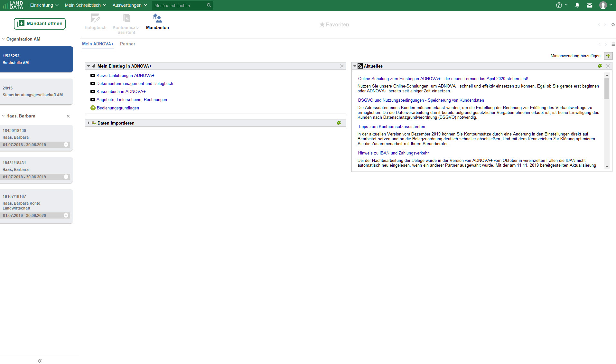This screenshot has width=616, height=364.
Task: Open the Mein Schreibtisch menu
Action: (85, 5)
